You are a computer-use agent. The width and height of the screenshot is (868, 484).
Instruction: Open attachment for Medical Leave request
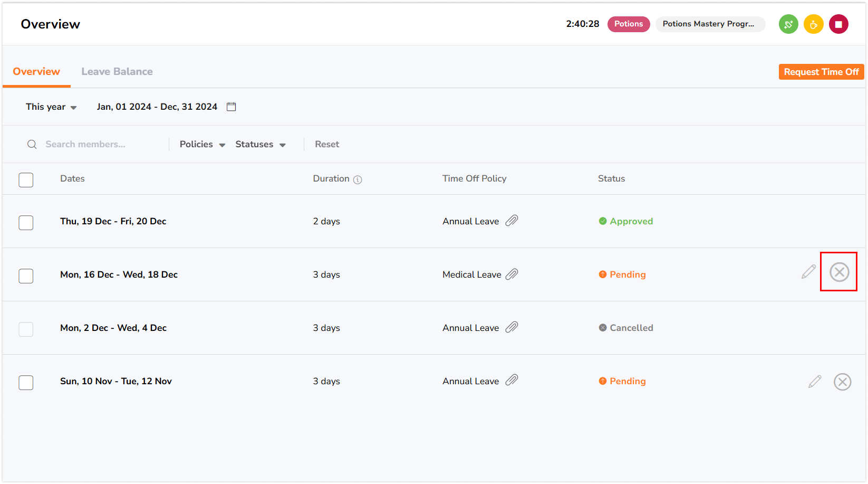coord(512,274)
